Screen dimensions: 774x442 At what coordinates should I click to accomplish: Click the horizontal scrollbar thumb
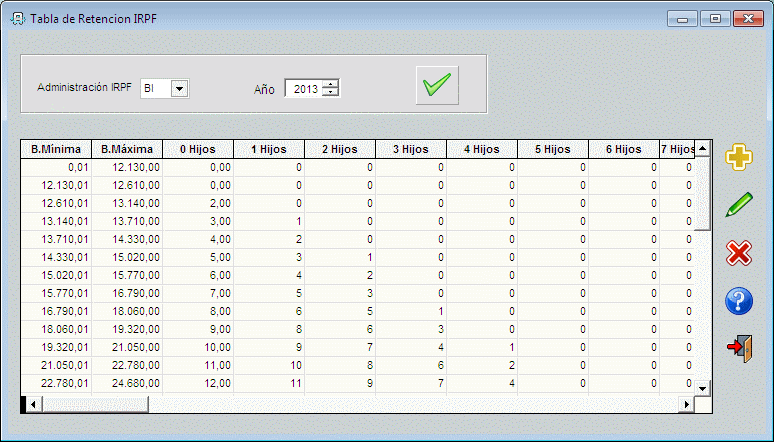[x=95, y=405]
